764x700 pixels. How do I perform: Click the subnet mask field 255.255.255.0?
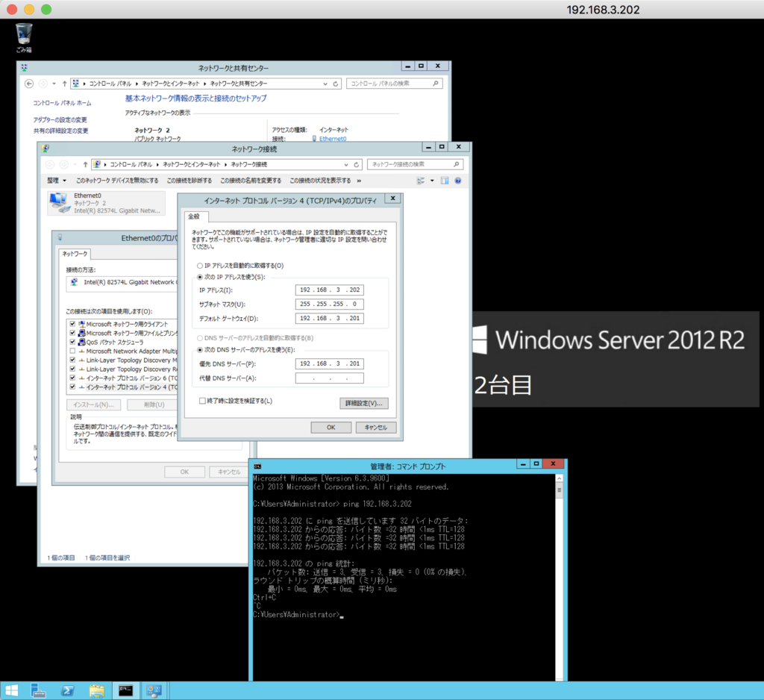coord(329,304)
